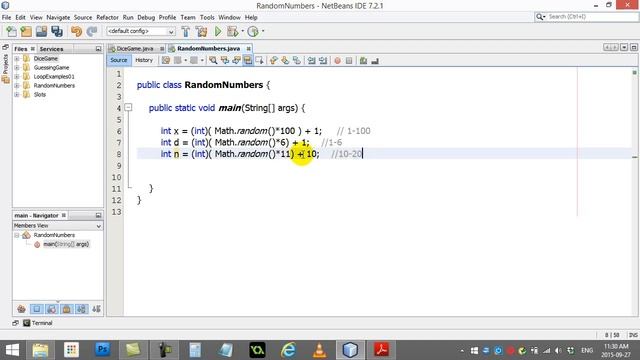This screenshot has height=360, width=640.
Task: Minimize the Navigator panel window group
Action: coord(98,216)
